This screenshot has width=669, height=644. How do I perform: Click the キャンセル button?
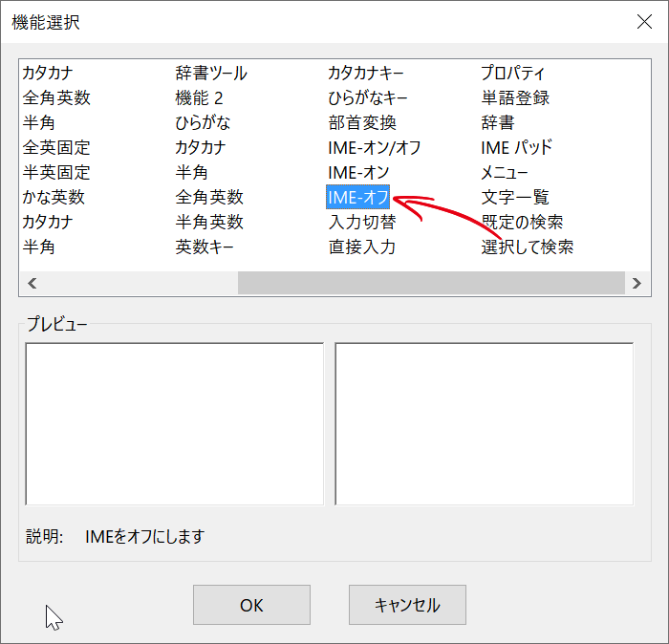407,605
